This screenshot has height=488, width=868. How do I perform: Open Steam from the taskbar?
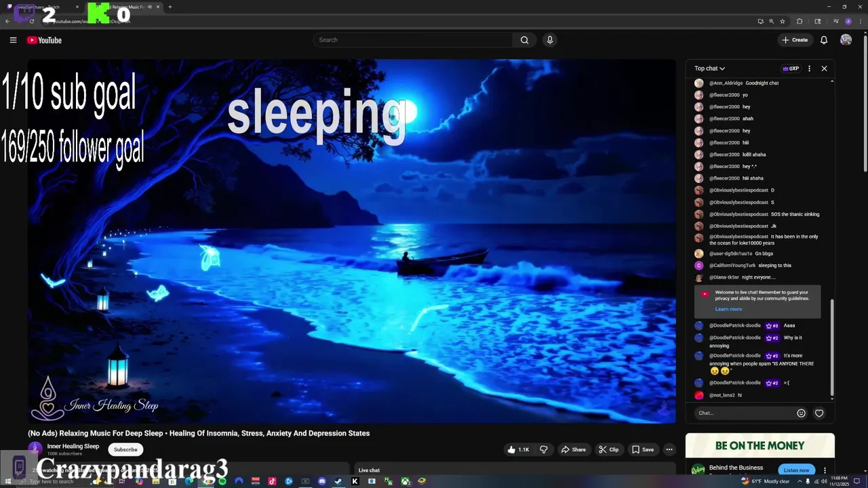click(x=338, y=481)
